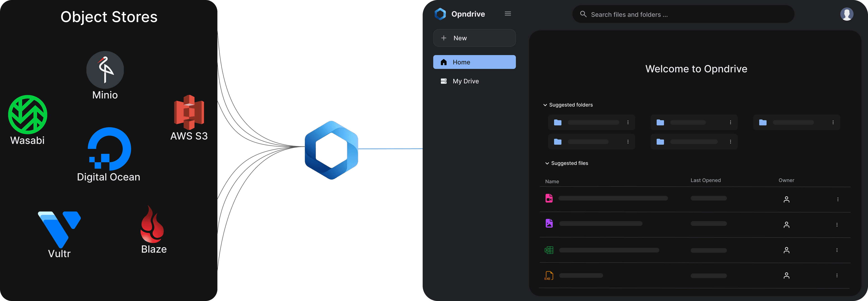Click owner icon in video file row
This screenshot has height=301, width=868.
(786, 199)
